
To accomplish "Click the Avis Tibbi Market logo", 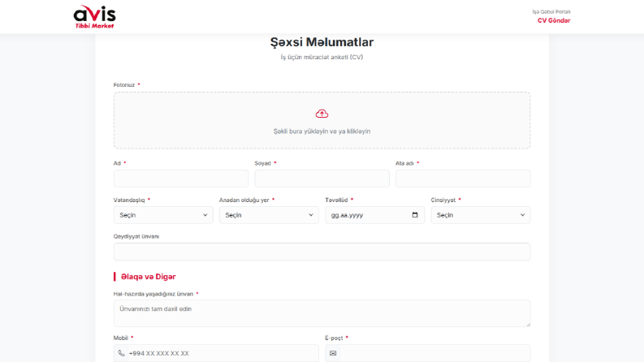I will click(x=94, y=17).
